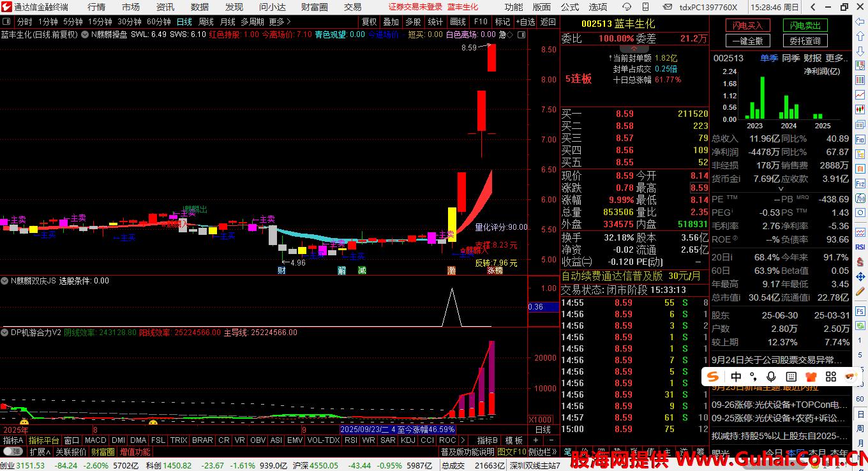Switch chart to 周线 period
The width and height of the screenshot is (868, 471).
[206, 22]
